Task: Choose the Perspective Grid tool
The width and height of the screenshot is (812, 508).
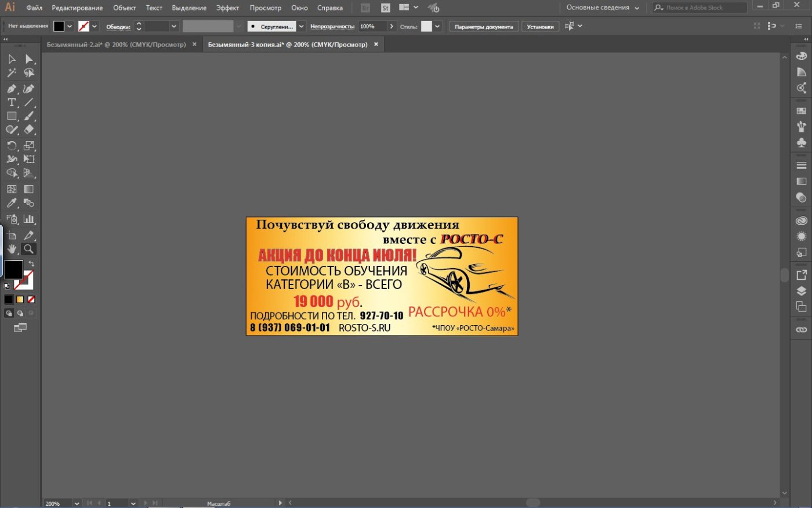Action: 29,173
